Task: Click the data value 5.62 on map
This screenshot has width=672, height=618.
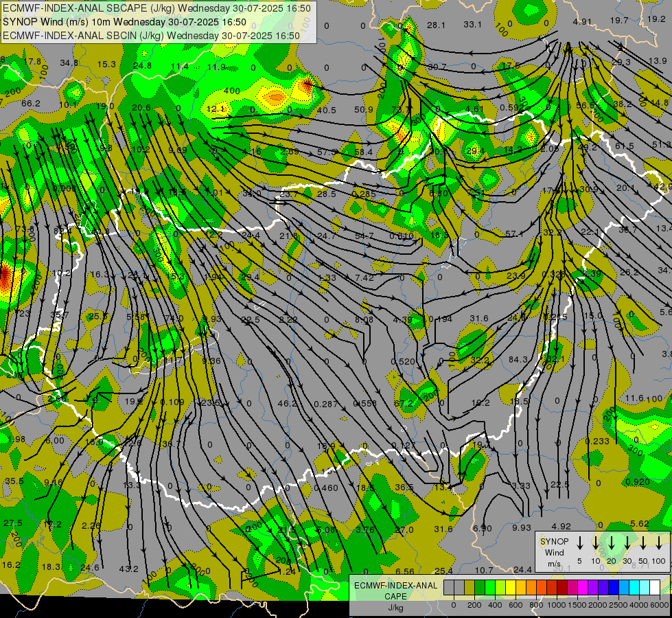Action: click(x=640, y=524)
